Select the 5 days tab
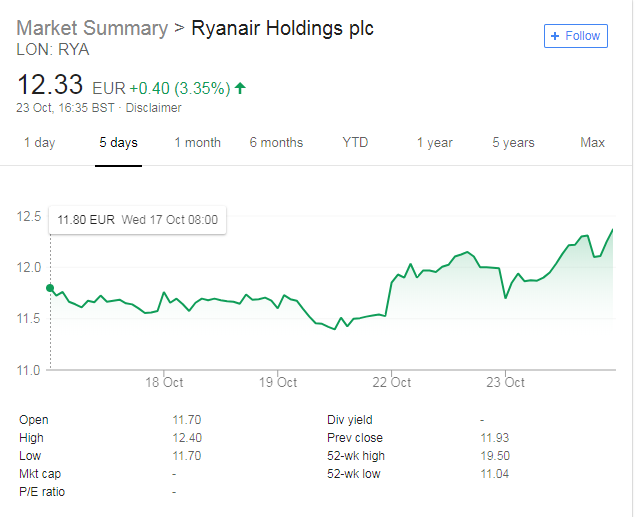The width and height of the screenshot is (635, 517). click(x=118, y=143)
